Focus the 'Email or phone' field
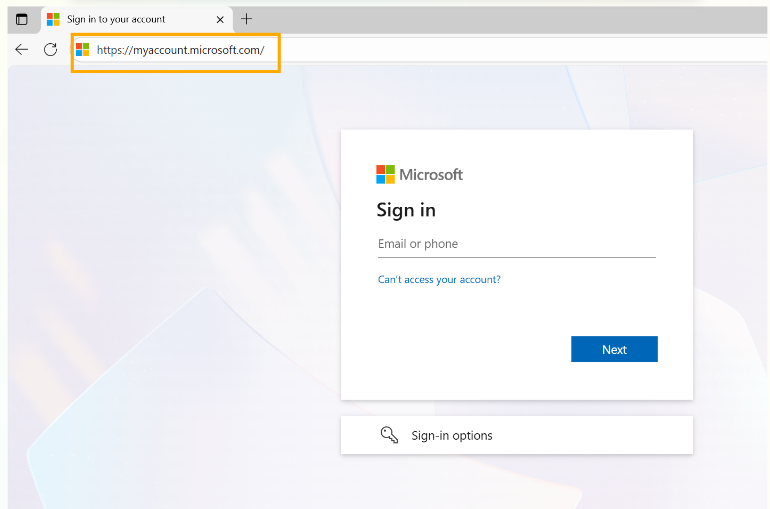The image size is (770, 509). coord(516,244)
